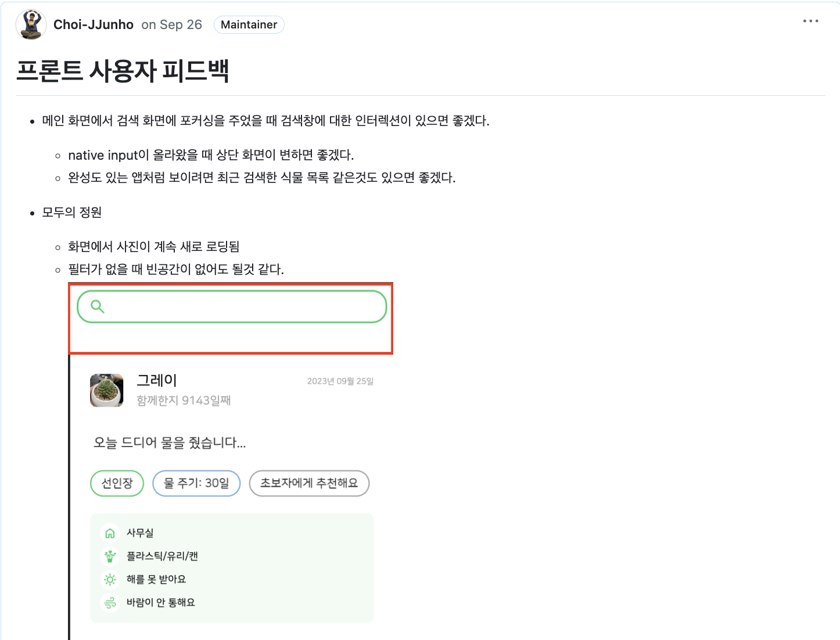Click the wind icon beside 바람이 안 통해요

click(x=110, y=603)
